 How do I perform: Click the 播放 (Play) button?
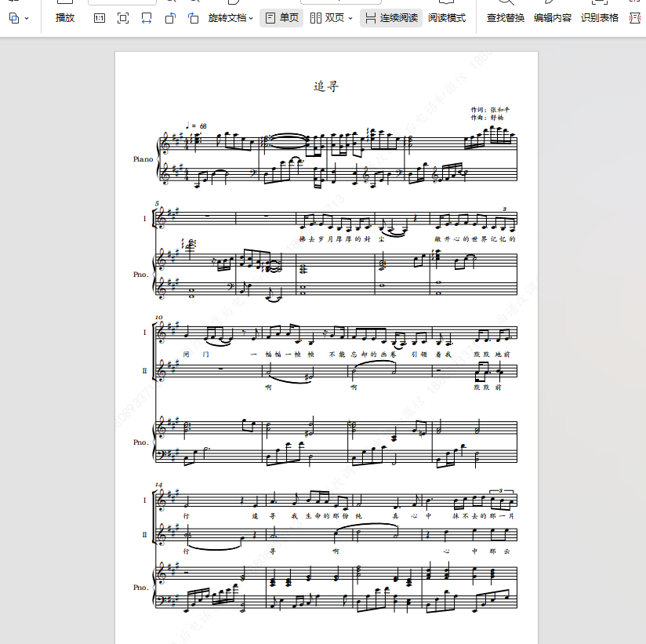tap(65, 18)
